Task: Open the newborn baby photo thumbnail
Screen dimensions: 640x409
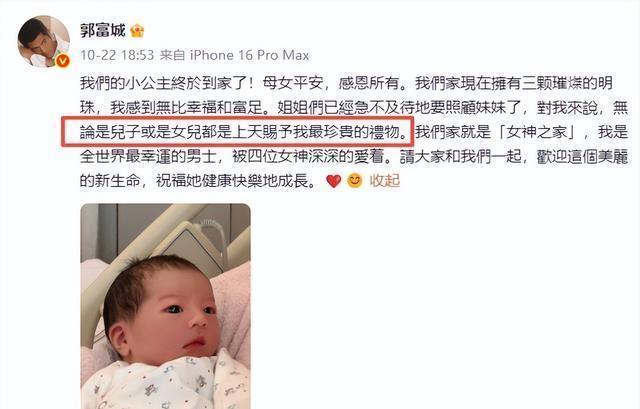Action: tap(165, 306)
